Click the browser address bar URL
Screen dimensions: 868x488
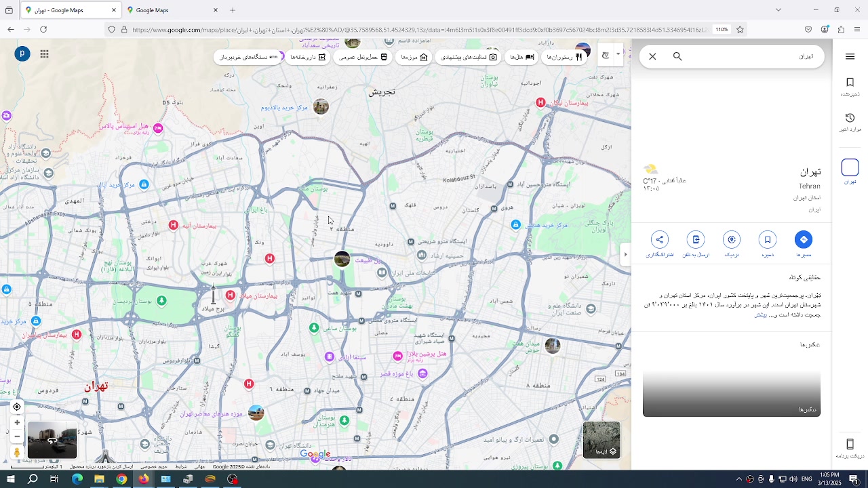pos(419,30)
